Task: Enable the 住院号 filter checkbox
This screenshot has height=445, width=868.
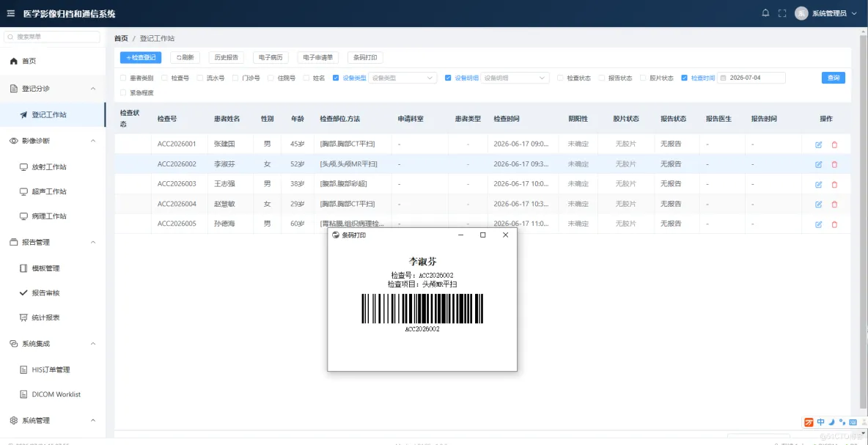Action: pyautogui.click(x=271, y=78)
